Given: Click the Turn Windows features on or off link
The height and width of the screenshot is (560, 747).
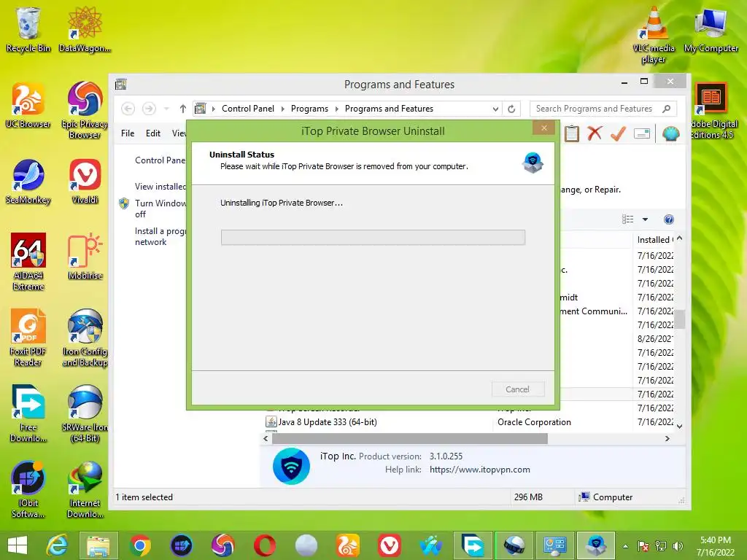Looking at the screenshot, I should point(160,209).
